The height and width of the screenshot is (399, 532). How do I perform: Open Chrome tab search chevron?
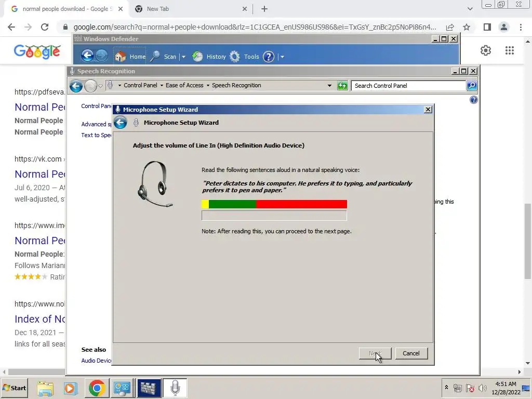pos(470,9)
